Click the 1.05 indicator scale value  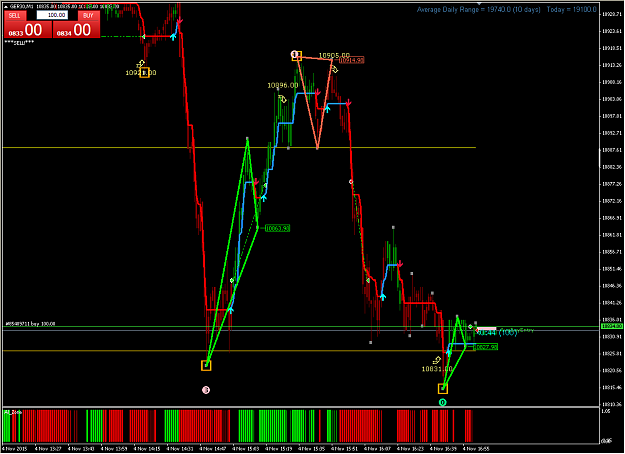(x=605, y=411)
